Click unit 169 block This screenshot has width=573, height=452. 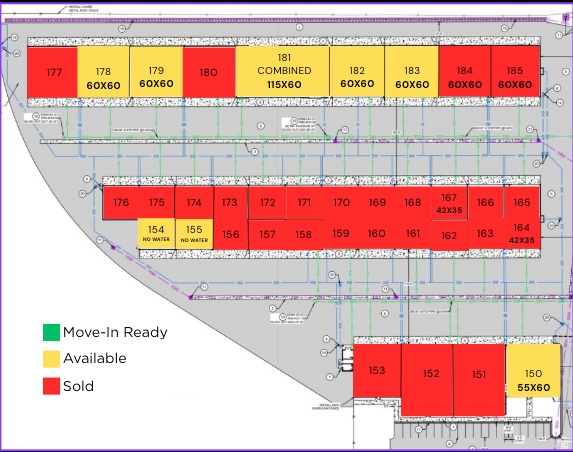[x=377, y=203]
